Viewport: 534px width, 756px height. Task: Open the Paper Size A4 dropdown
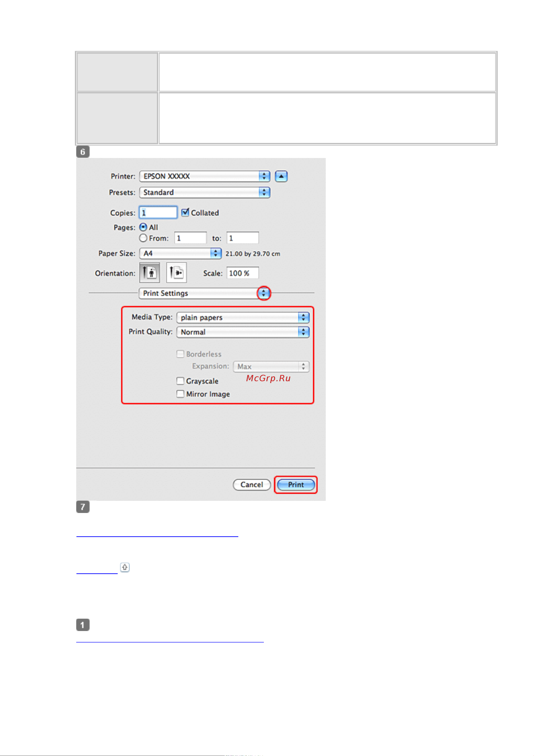[x=180, y=253]
